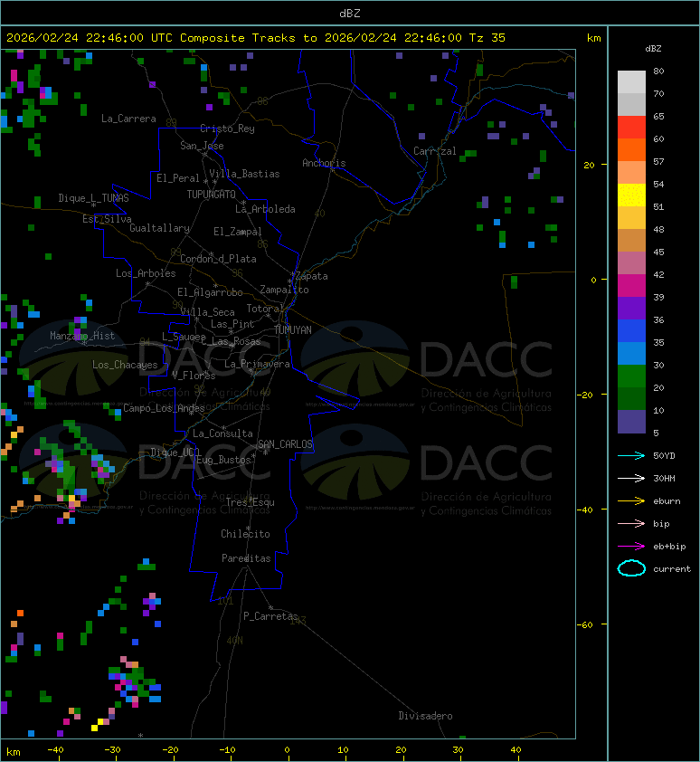Click the Los_Chacayes place label
The image size is (700, 762).
pyautogui.click(x=125, y=365)
